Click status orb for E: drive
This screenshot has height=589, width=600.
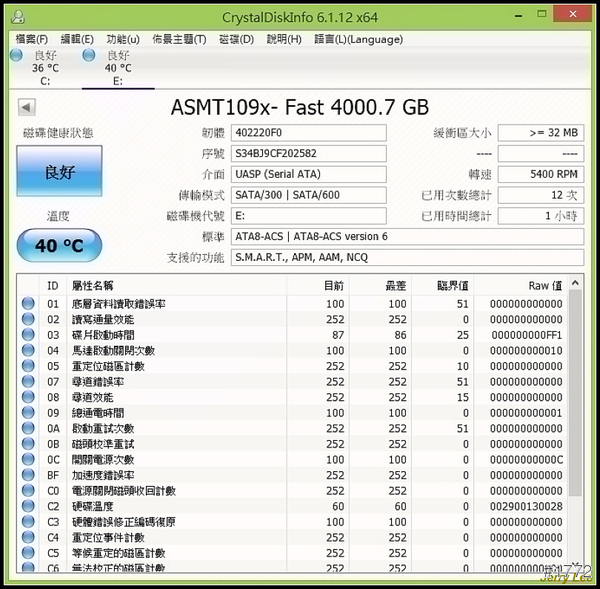[89, 55]
